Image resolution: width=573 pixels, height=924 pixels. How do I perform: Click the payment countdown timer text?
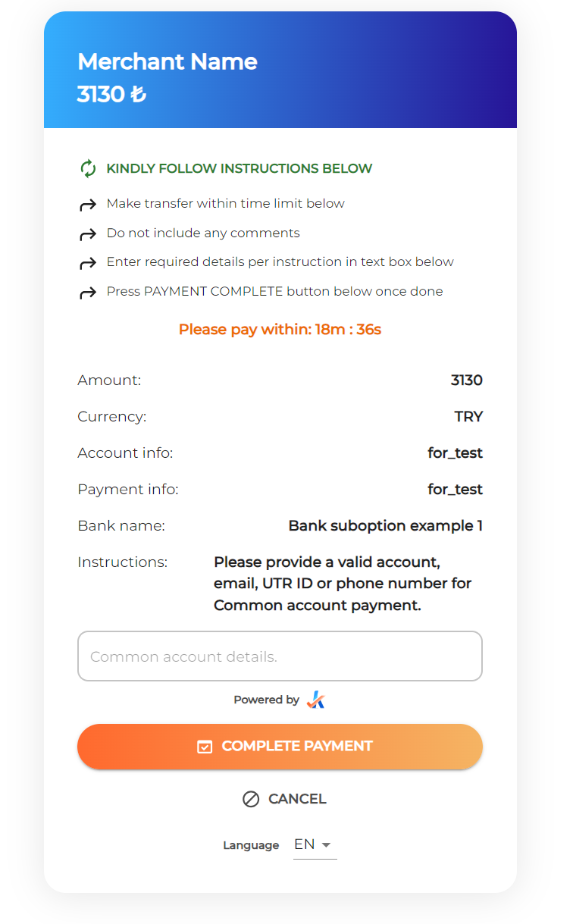click(280, 330)
